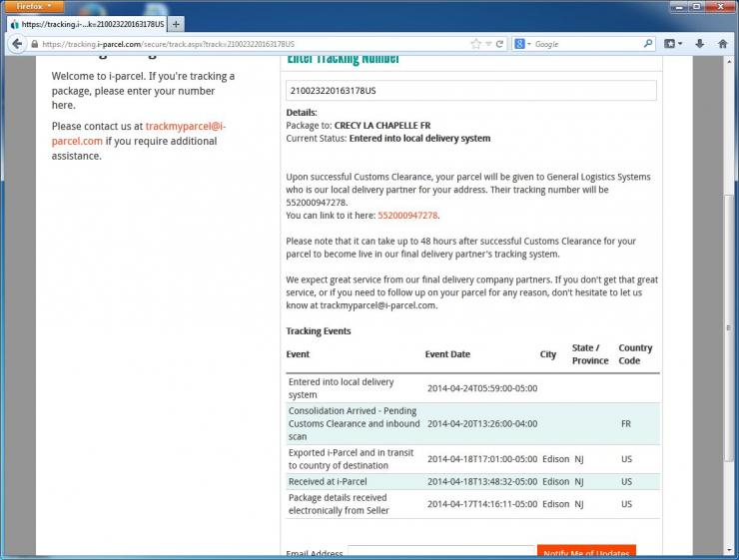Open the URL history dropdown arrow
Image resolution: width=739 pixels, height=560 pixels.
click(x=488, y=44)
